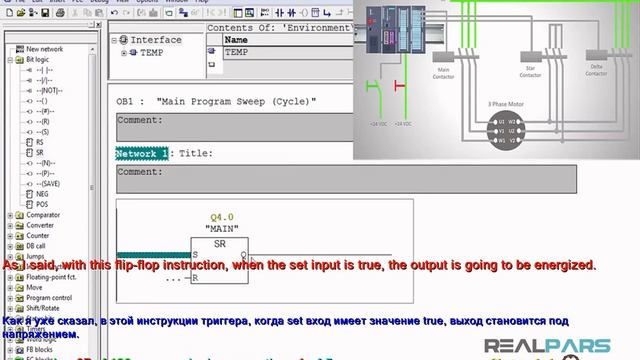
Task: Select the RS flip-flop item
Action: [x=40, y=142]
